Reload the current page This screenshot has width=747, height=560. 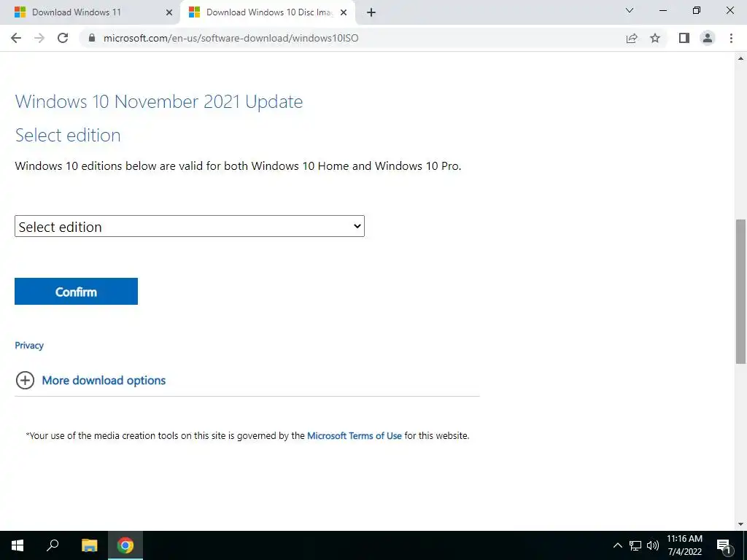point(63,38)
